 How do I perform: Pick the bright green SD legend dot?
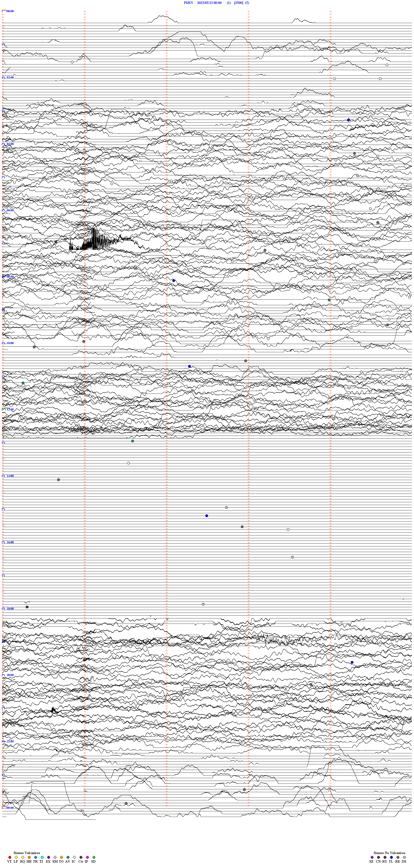[x=94, y=857]
